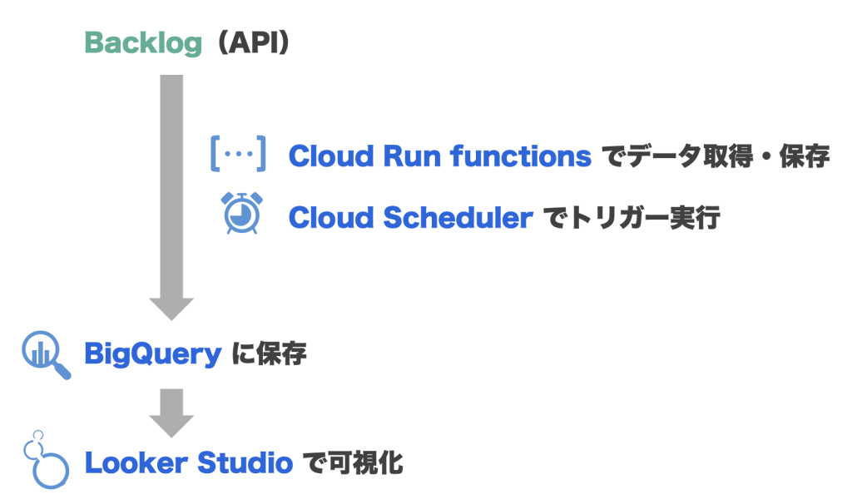This screenshot has height=504, width=852.
Task: Click the でトリガー実行 description text
Action: click(x=630, y=218)
